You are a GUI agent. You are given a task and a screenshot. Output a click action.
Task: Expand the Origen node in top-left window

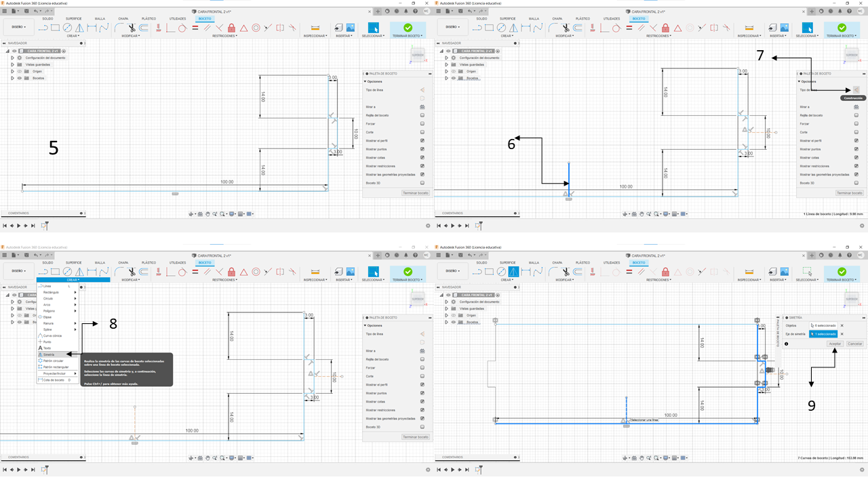pyautogui.click(x=12, y=71)
